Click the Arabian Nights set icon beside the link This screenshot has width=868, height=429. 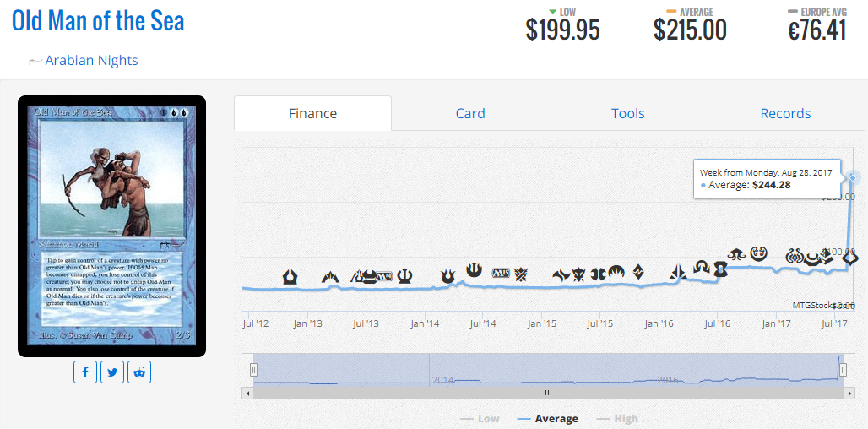tap(35, 61)
